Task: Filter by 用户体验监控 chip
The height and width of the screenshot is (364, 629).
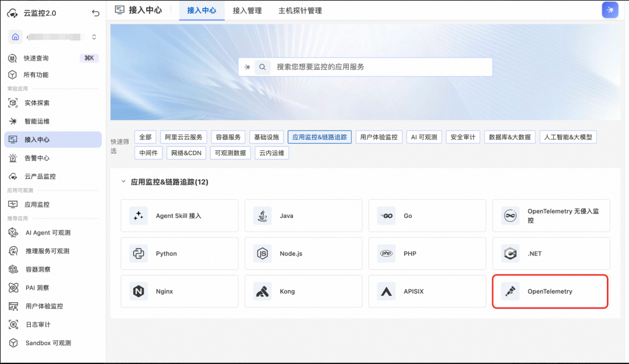Action: coord(379,137)
